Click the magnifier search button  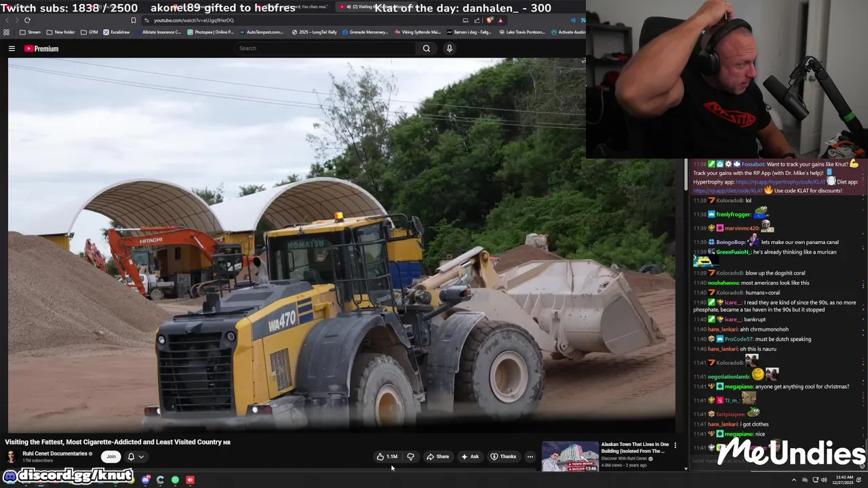coord(427,48)
